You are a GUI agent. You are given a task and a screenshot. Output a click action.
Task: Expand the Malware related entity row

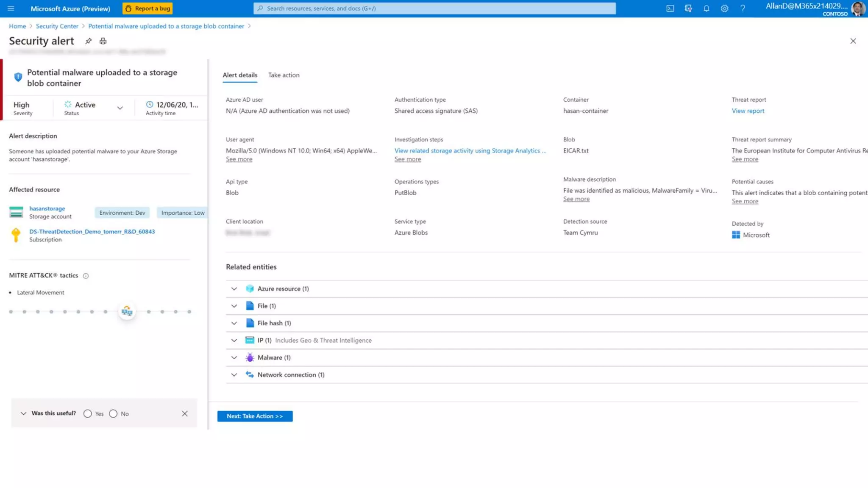click(x=234, y=358)
